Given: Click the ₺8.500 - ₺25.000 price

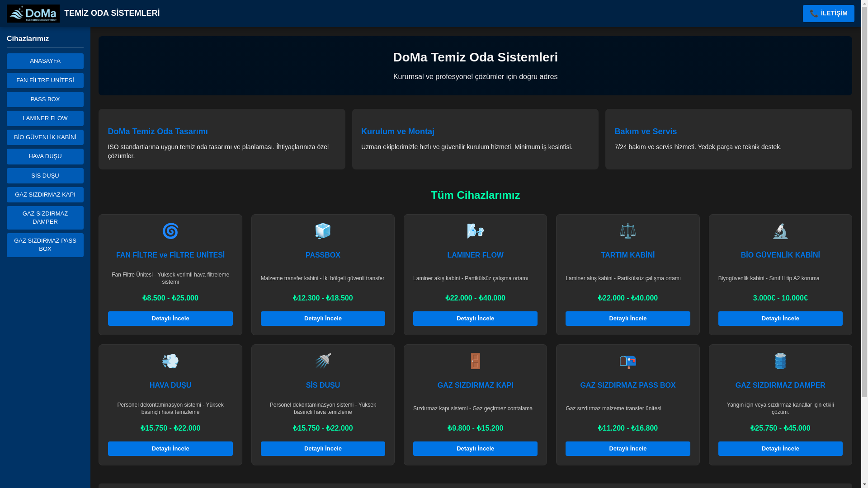Looking at the screenshot, I should click(170, 298).
